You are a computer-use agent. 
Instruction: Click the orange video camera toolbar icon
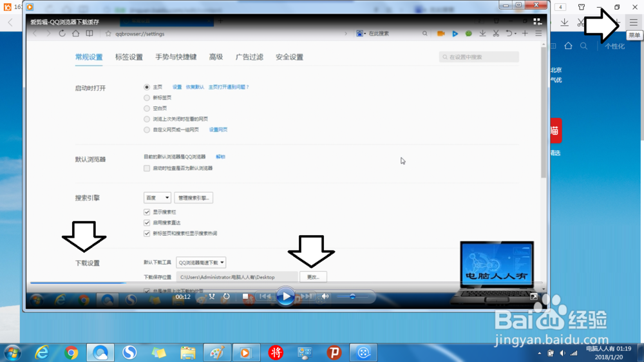coord(440,33)
